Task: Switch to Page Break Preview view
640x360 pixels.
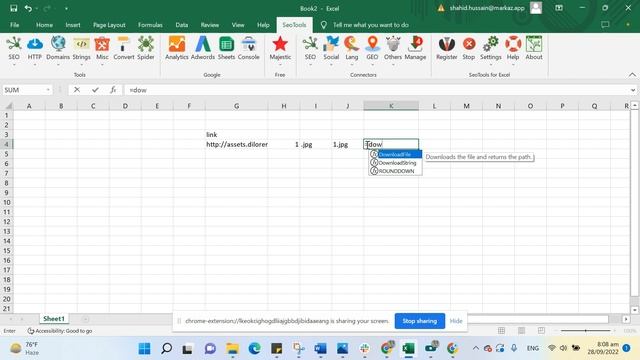Action: click(x=541, y=331)
